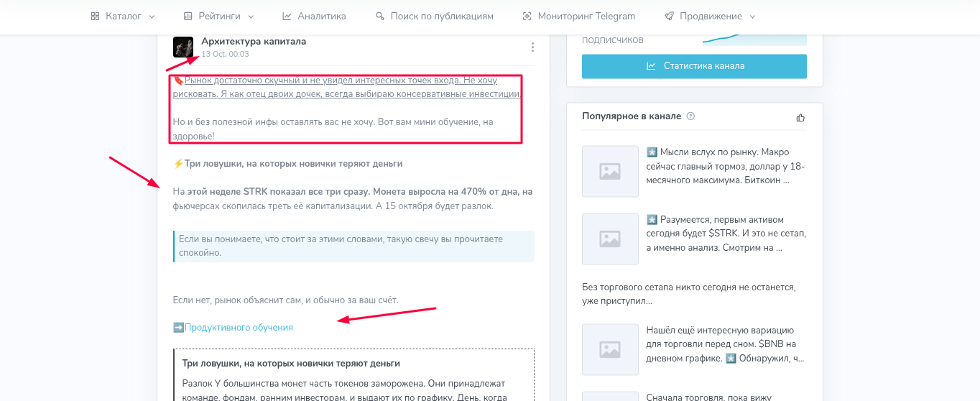Open popular post Мысли вслух по рынку
The width and height of the screenshot is (980, 401).
[726, 167]
